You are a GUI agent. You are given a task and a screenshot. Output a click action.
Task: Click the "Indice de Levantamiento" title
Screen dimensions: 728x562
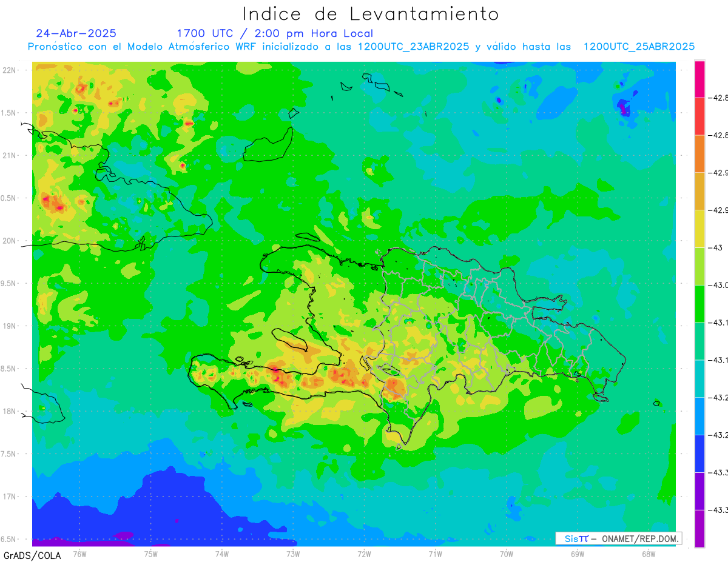[371, 13]
